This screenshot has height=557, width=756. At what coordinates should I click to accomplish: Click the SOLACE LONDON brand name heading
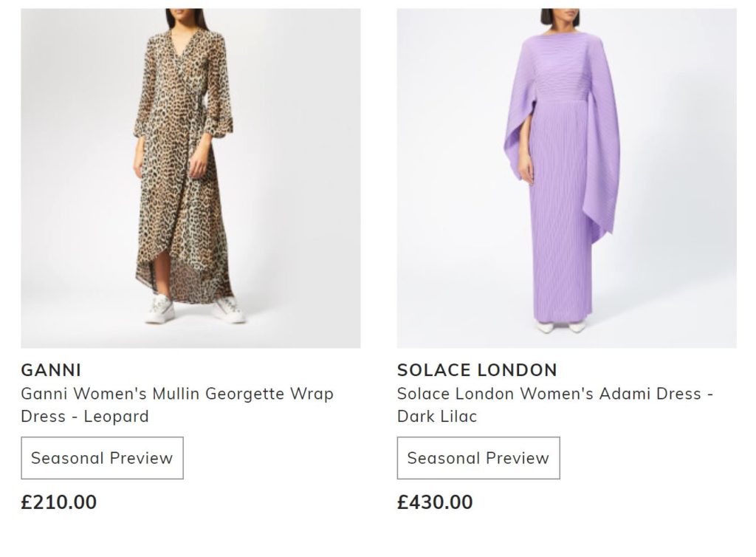pos(477,370)
